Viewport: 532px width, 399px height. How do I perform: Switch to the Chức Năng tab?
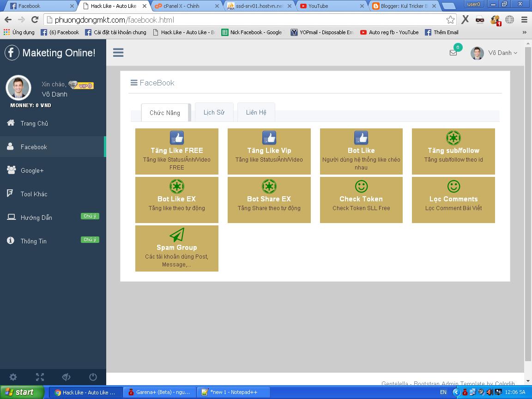pos(165,113)
